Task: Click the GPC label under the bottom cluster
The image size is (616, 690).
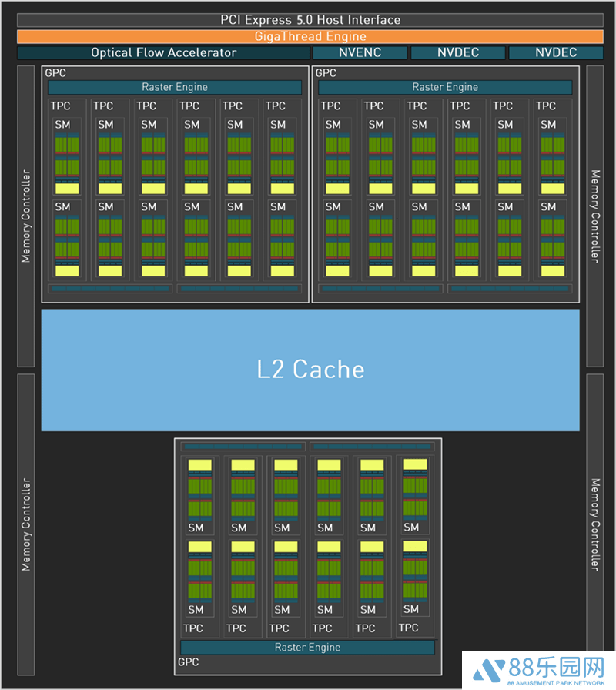Action: 189,662
